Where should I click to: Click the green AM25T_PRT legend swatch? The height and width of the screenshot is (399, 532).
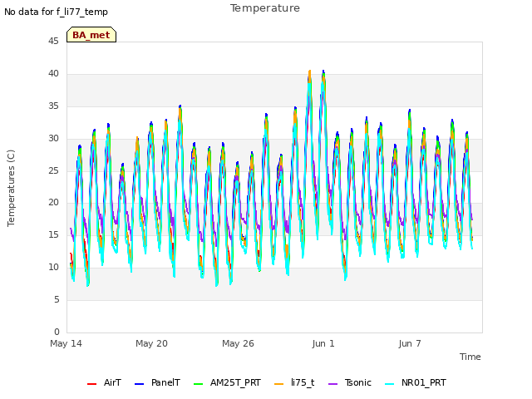198,384
